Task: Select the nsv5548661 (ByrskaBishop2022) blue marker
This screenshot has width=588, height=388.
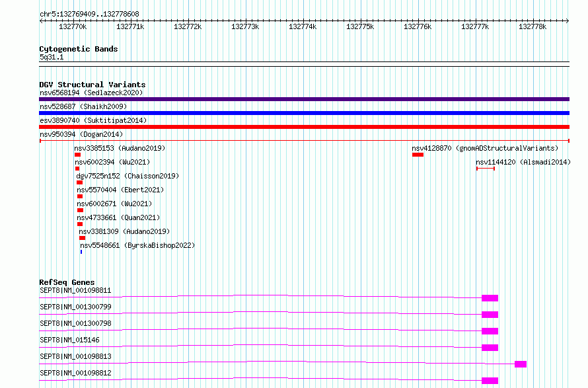Action: click(x=81, y=252)
